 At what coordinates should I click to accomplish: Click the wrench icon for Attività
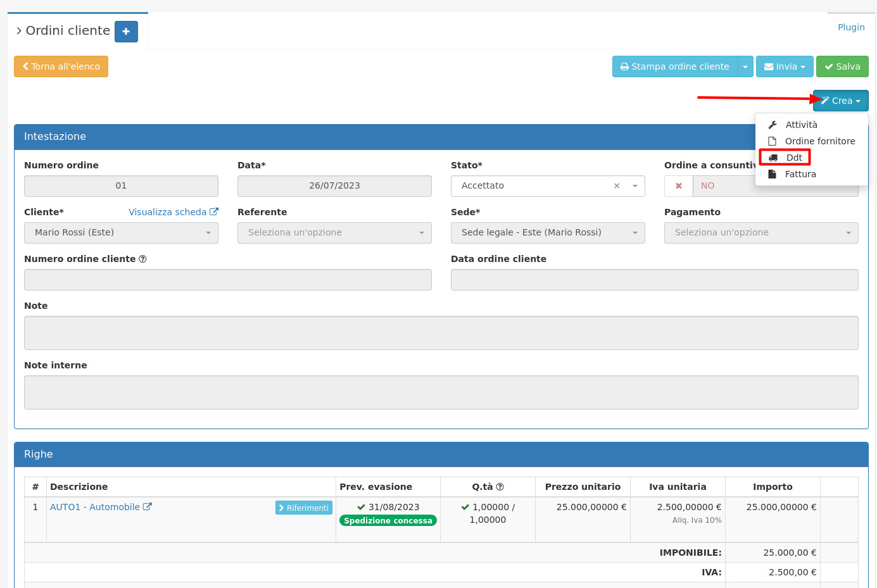(x=773, y=125)
